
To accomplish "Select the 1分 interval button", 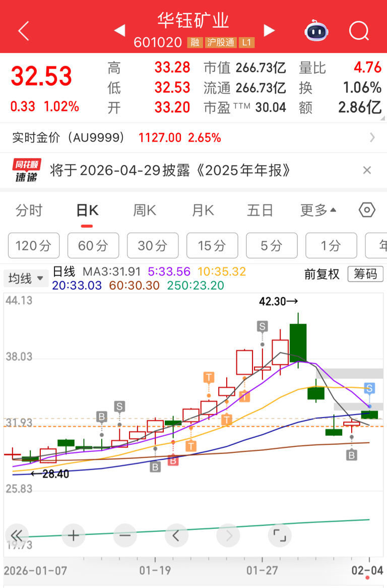I will click(x=331, y=245).
